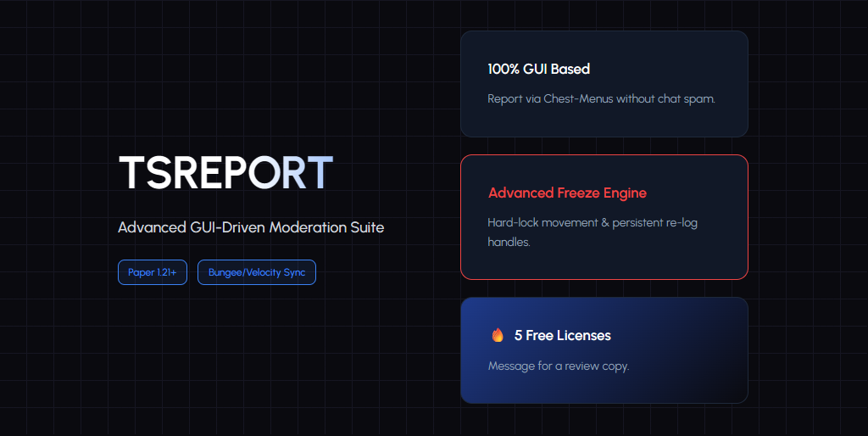Click the fire icon beside 5 Free Licenses
This screenshot has height=436, width=868.
pos(498,335)
